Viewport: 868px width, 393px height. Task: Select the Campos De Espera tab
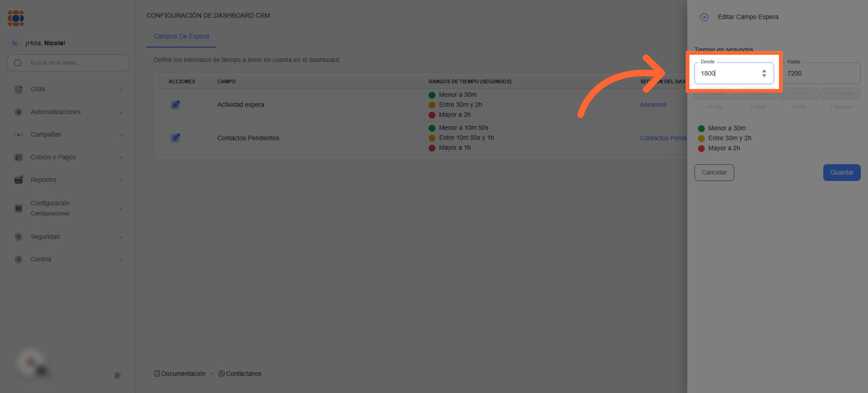point(181,36)
